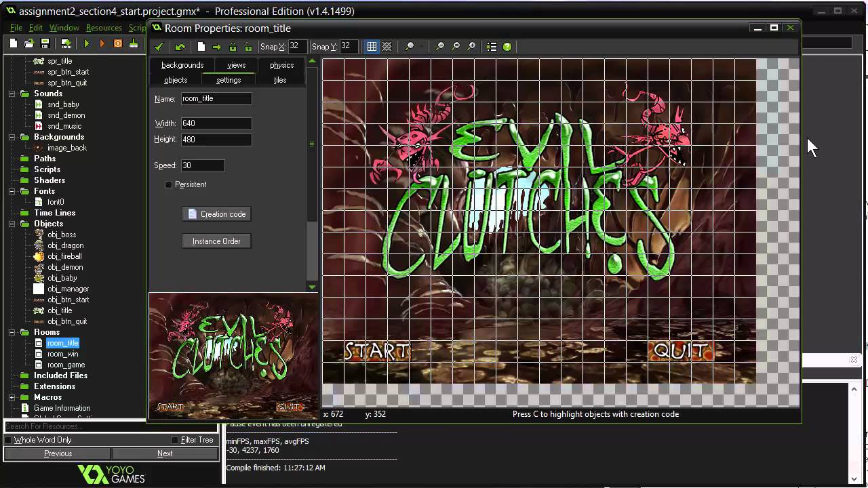This screenshot has height=488, width=868.
Task: Run the game with the green play icon
Action: [x=86, y=43]
